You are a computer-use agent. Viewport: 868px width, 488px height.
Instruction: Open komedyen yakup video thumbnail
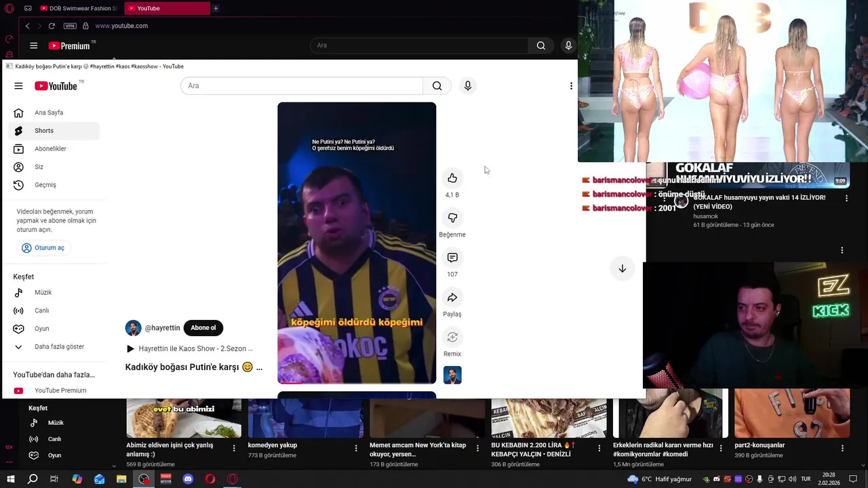[x=306, y=418]
